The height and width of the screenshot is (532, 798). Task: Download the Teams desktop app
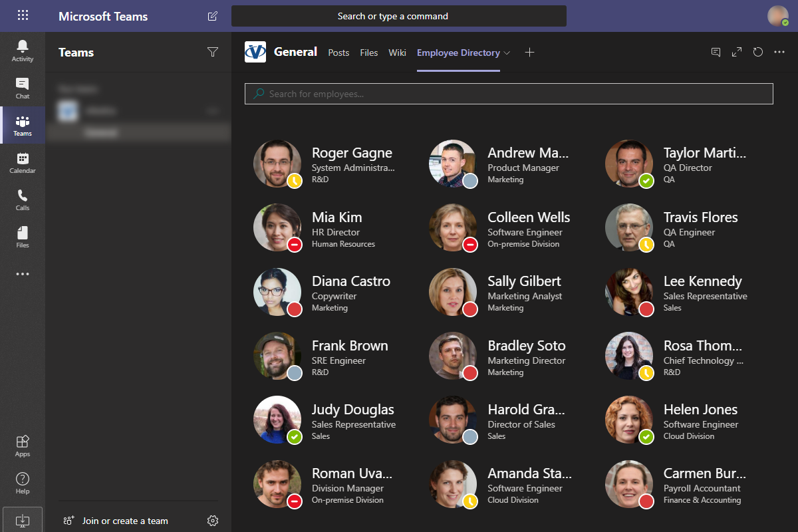23,520
